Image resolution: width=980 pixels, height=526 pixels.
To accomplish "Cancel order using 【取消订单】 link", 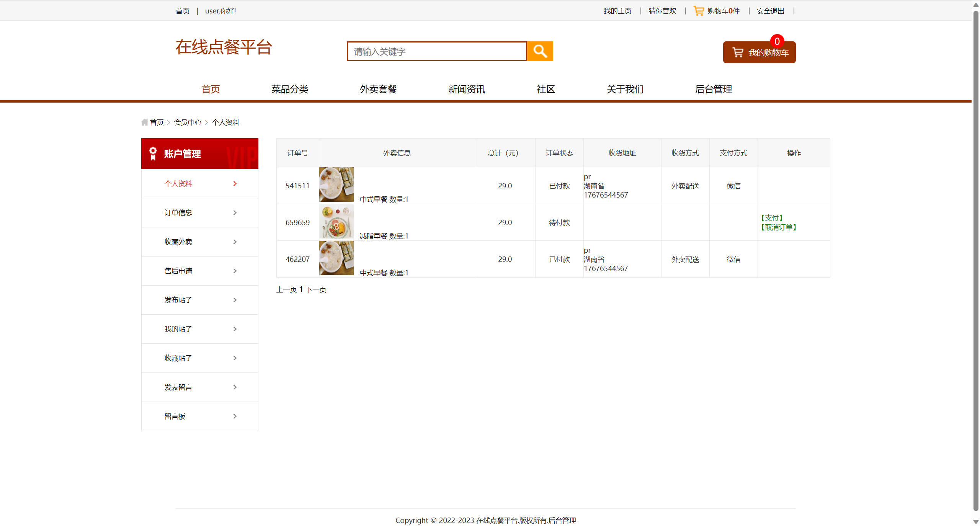I will coord(779,227).
